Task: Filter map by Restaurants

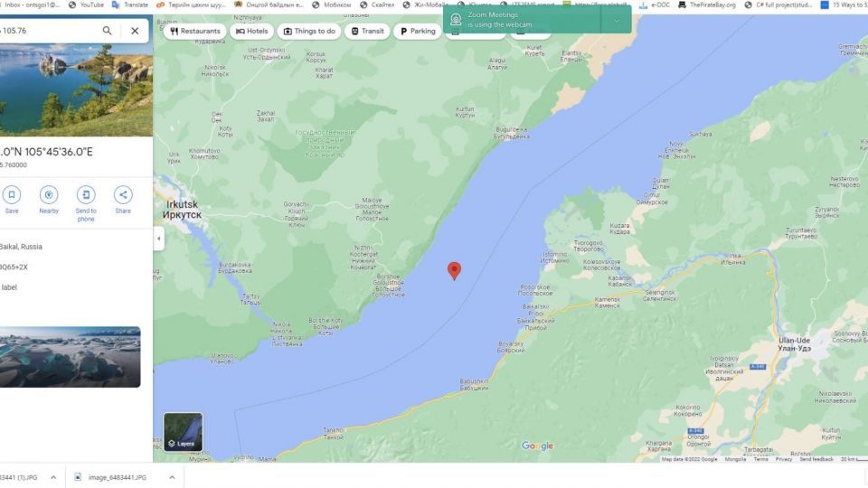Action: coord(194,32)
